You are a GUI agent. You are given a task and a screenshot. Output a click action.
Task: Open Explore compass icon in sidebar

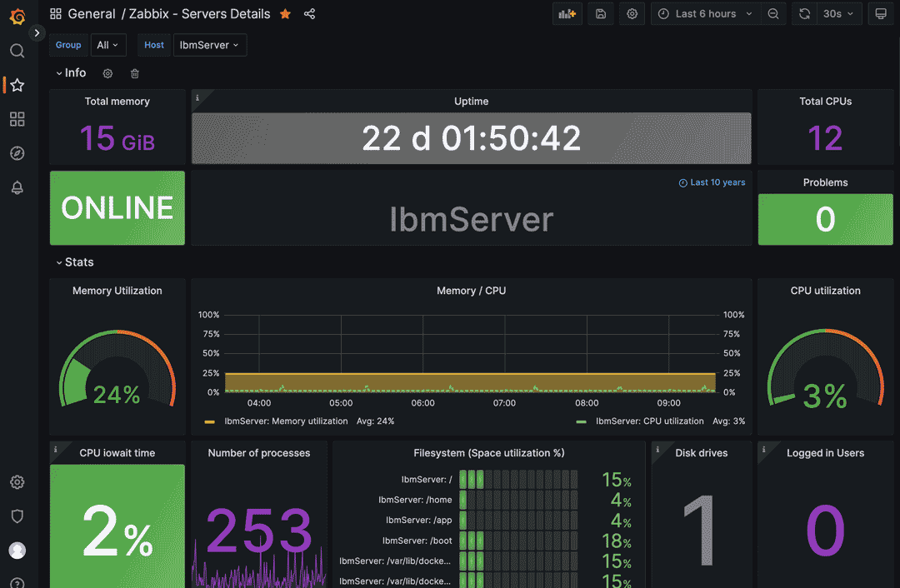click(x=17, y=153)
